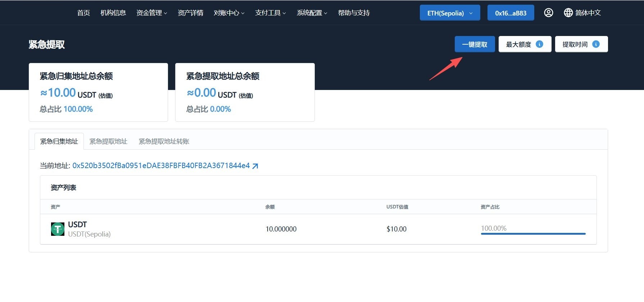Image resolution: width=644 pixels, height=302 pixels.
Task: Select the 紧急归集地址 tab
Action: coord(59,141)
